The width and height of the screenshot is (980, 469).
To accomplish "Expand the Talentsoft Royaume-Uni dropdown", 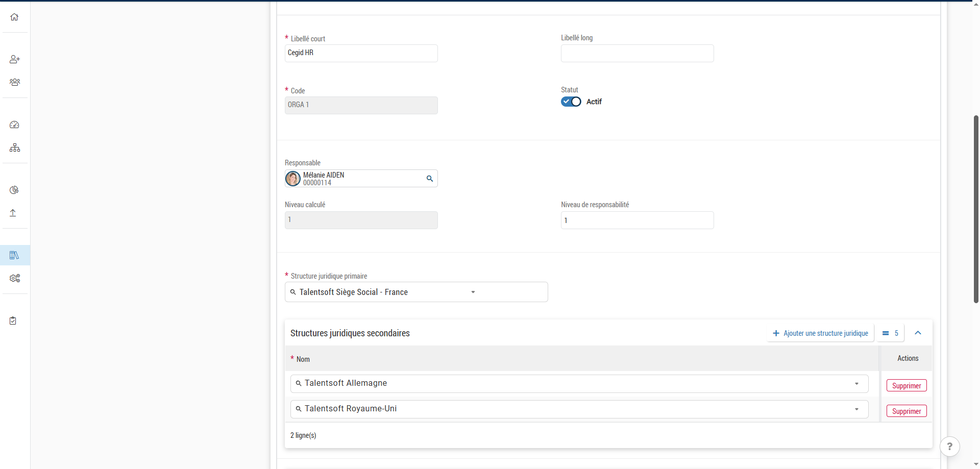I will click(x=856, y=409).
